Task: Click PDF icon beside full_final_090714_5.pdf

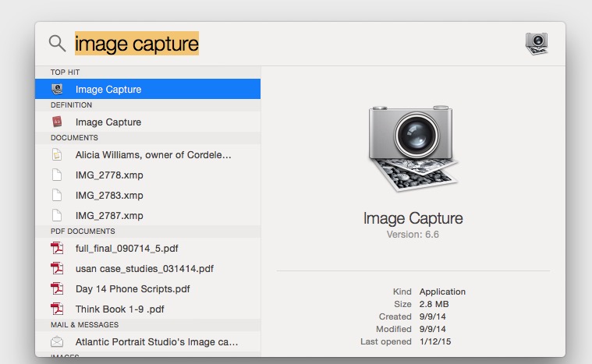Action: pyautogui.click(x=57, y=248)
